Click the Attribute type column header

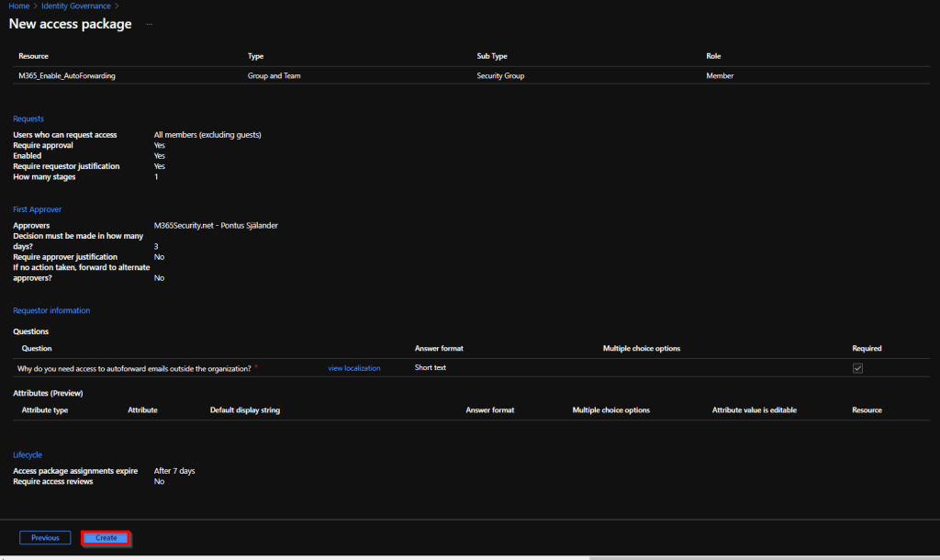tap(45, 410)
